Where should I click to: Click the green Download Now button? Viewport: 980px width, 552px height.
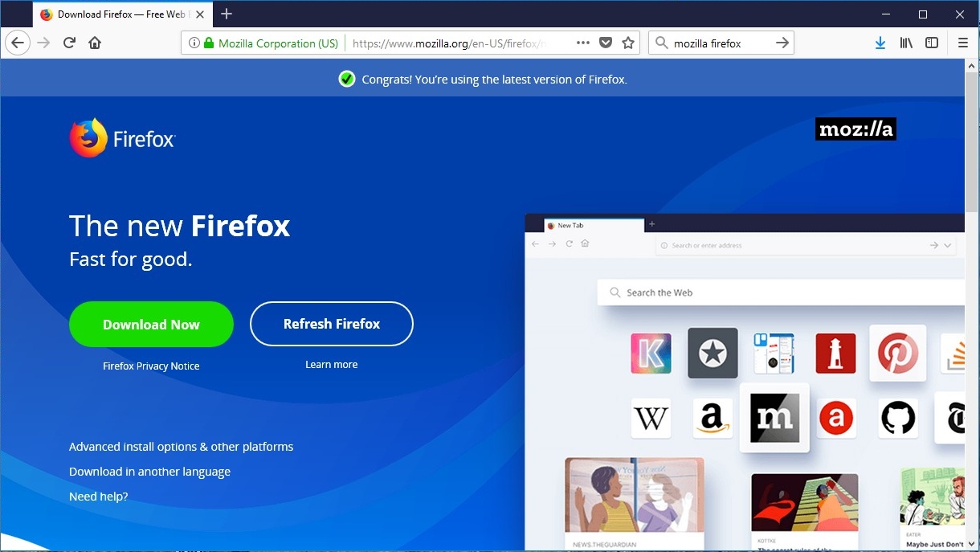[x=151, y=325]
